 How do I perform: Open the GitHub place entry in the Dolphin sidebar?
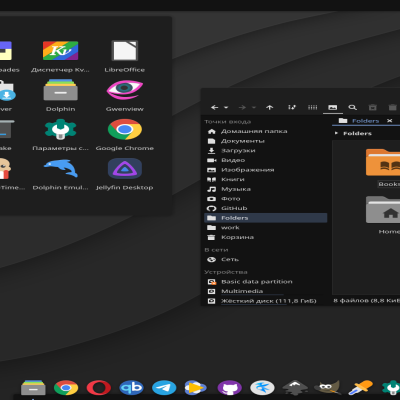(x=265, y=208)
